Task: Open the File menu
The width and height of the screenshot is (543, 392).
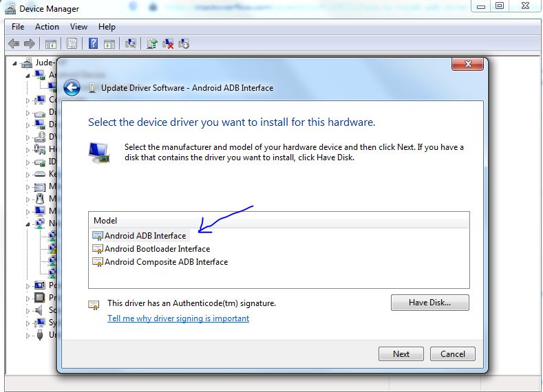Action: tap(18, 27)
